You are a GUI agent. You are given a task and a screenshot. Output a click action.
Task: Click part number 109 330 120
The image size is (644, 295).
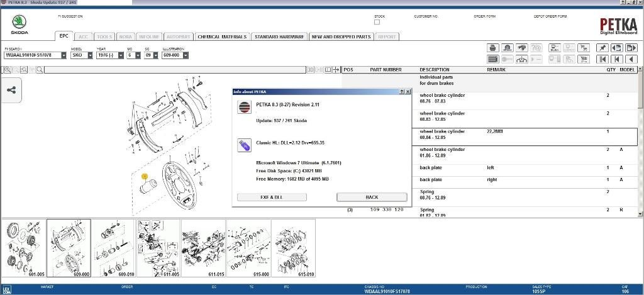[x=387, y=210]
